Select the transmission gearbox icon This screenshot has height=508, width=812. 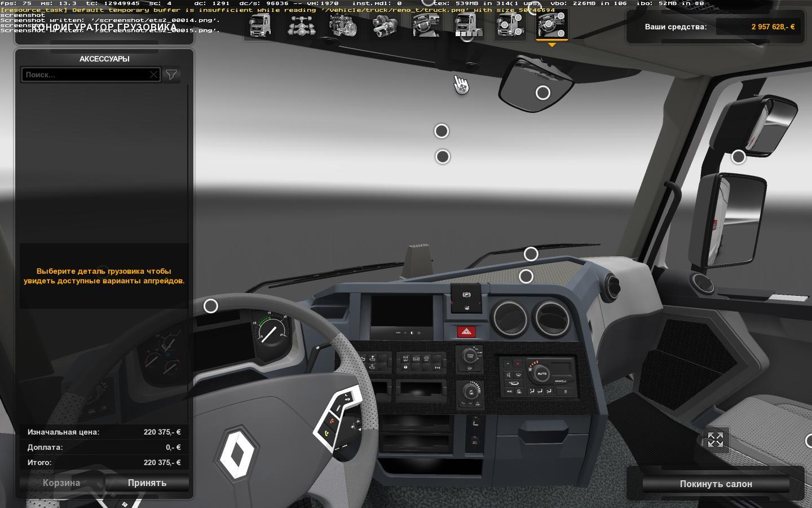385,26
